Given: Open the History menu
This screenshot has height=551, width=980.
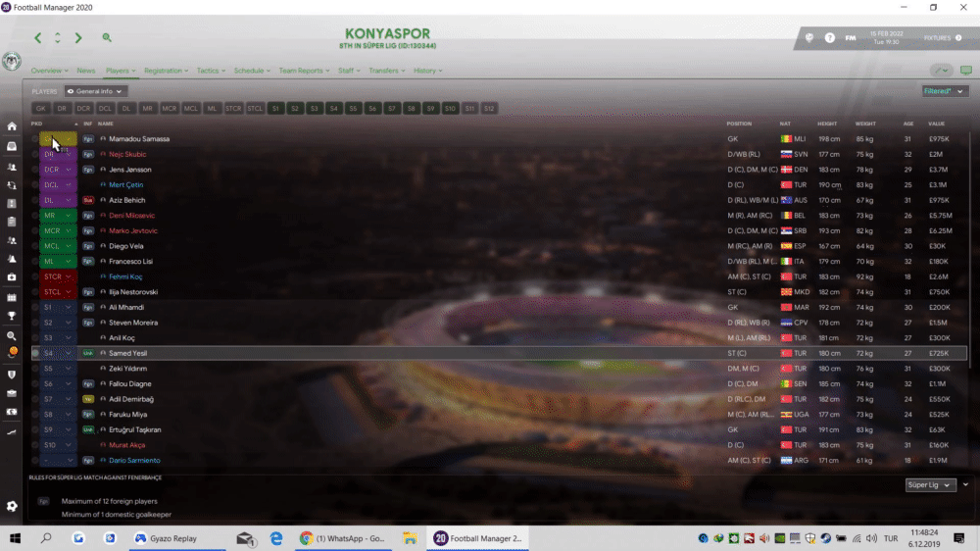Looking at the screenshot, I should tap(427, 71).
